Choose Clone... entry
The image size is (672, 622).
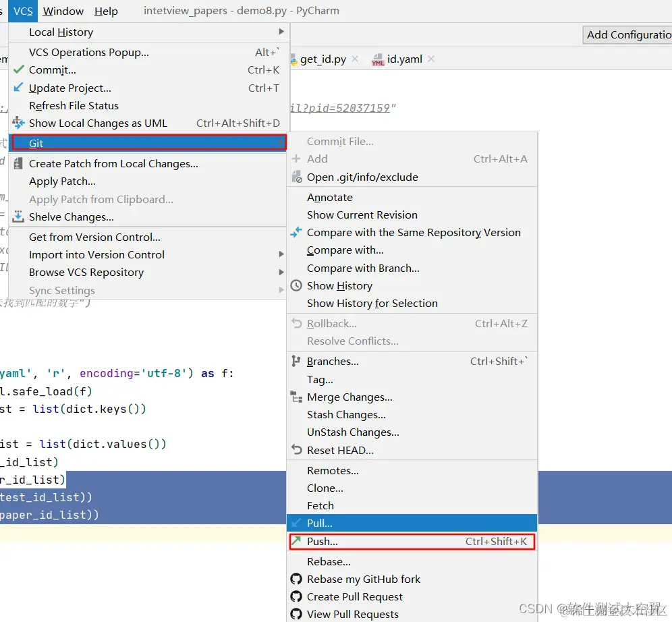[412, 488]
